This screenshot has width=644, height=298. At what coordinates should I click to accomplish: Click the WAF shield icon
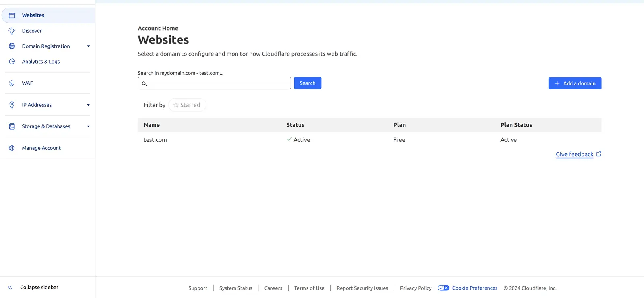[12, 83]
